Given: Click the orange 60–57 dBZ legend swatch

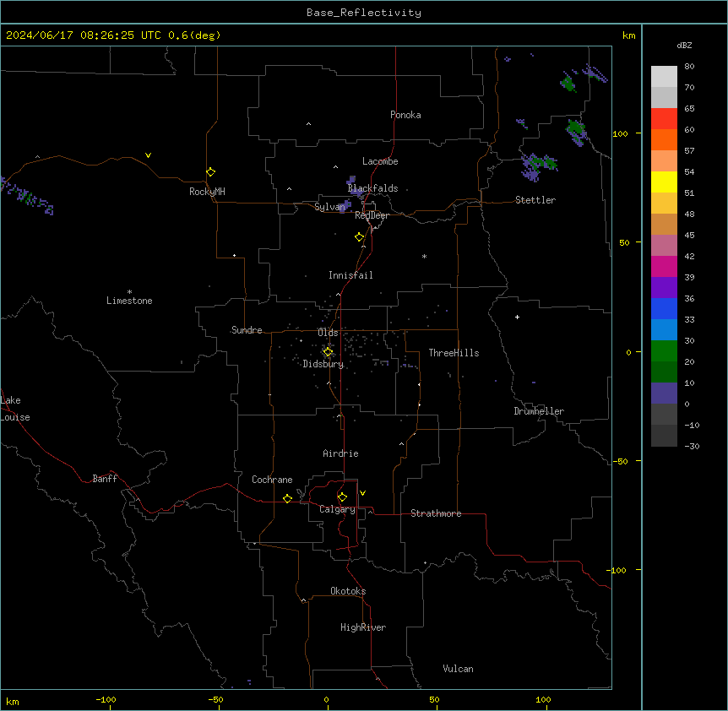Looking at the screenshot, I should (x=664, y=139).
